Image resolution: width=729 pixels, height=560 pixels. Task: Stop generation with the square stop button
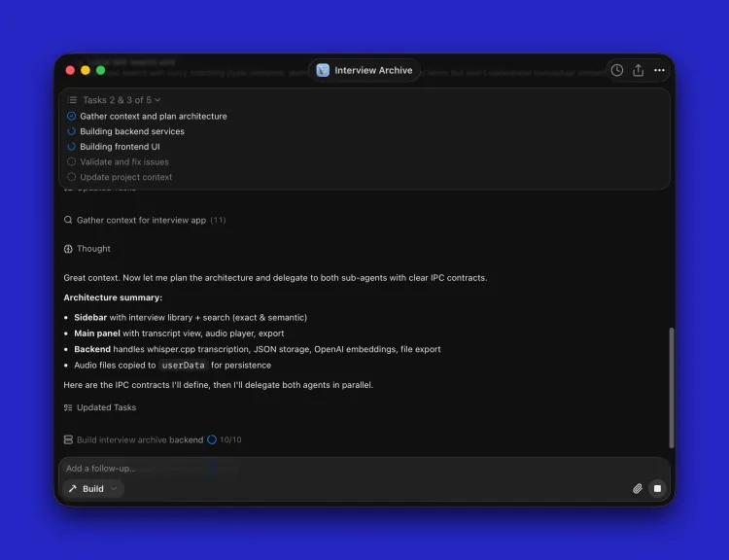point(657,488)
